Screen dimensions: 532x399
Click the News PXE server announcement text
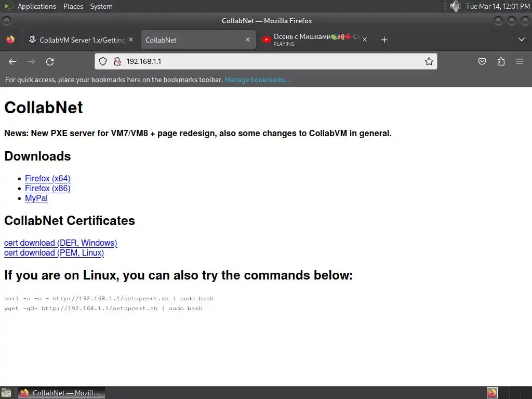point(198,134)
